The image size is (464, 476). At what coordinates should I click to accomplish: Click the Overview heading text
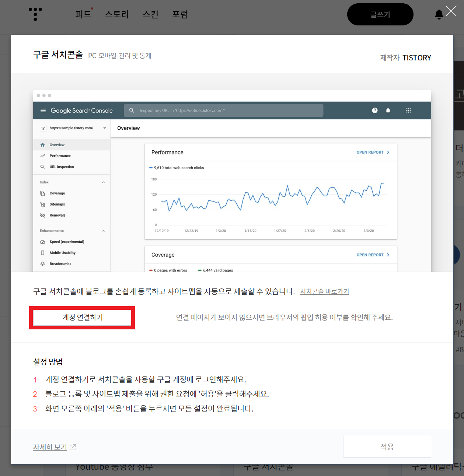tap(129, 128)
